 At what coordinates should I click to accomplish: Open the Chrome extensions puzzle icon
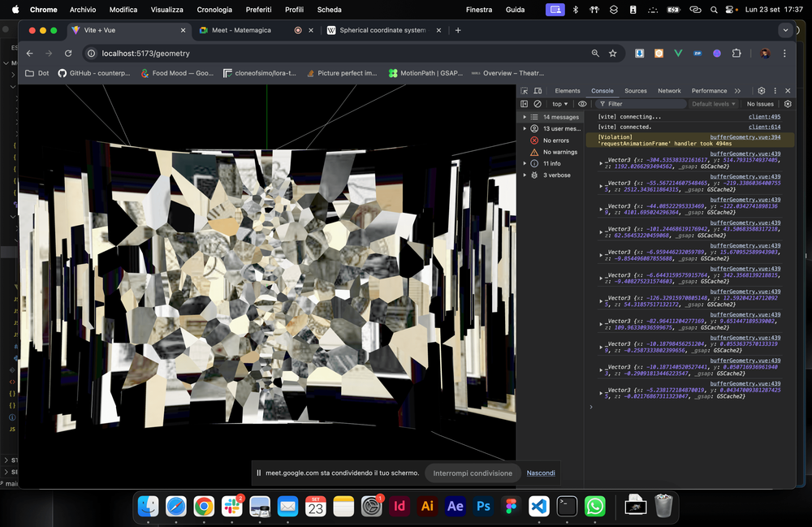pos(736,53)
